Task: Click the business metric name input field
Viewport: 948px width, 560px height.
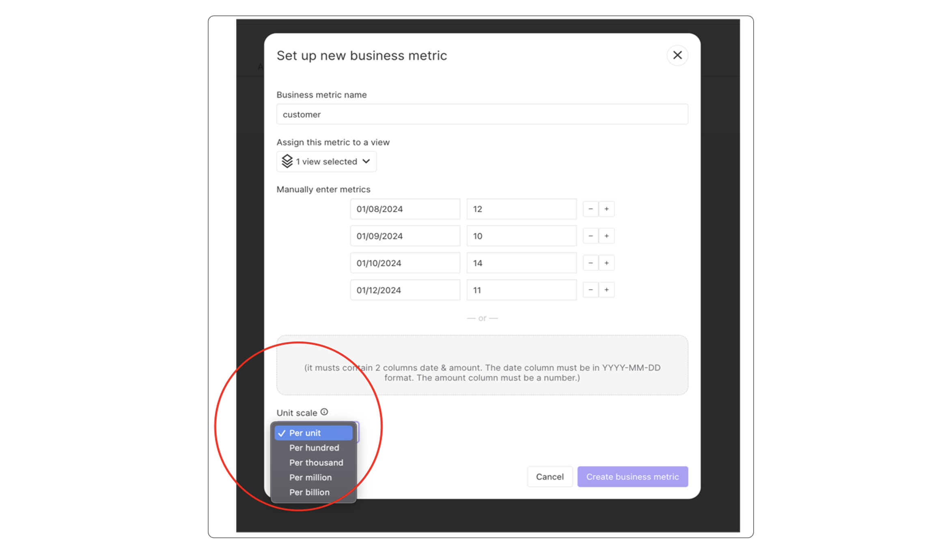Action: pos(482,114)
